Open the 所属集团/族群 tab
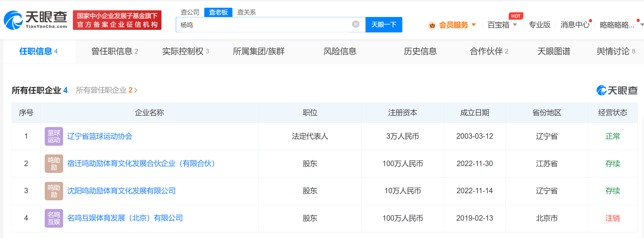This screenshot has height=238, width=644. [x=259, y=51]
